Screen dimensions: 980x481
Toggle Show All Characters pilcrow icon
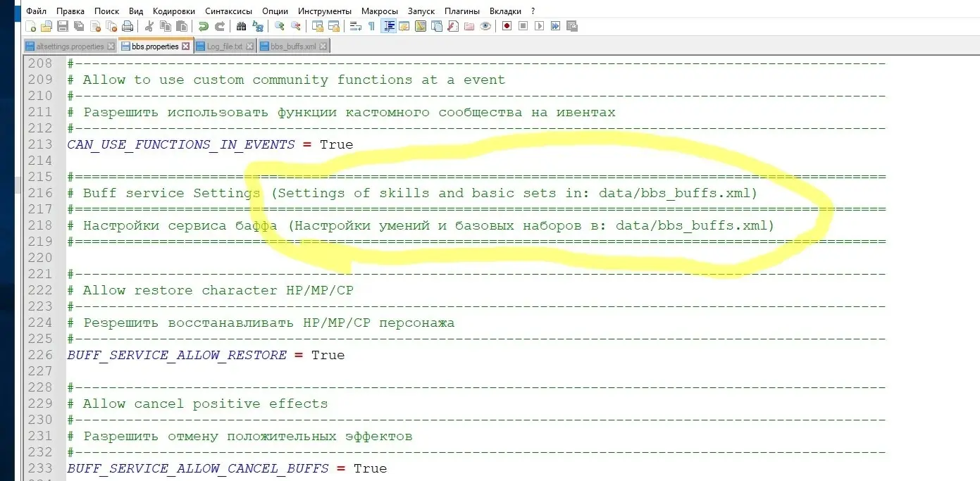(371, 26)
